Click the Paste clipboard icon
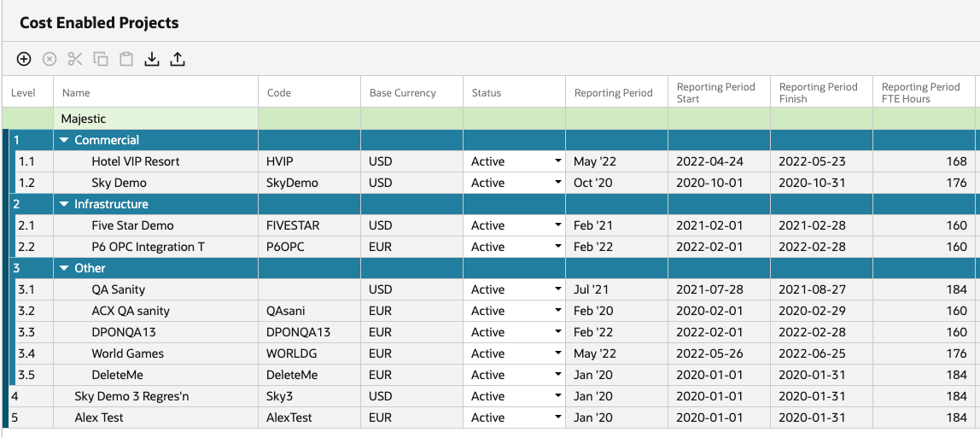 pos(127,60)
